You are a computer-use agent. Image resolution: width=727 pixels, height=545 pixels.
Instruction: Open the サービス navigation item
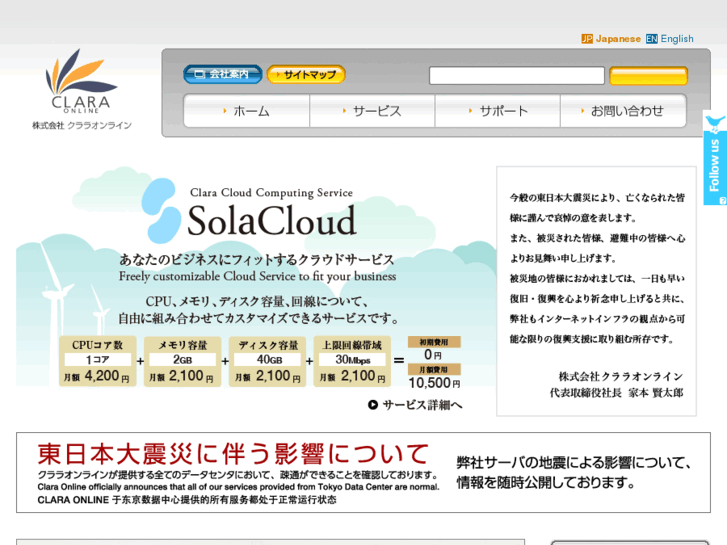(372, 111)
